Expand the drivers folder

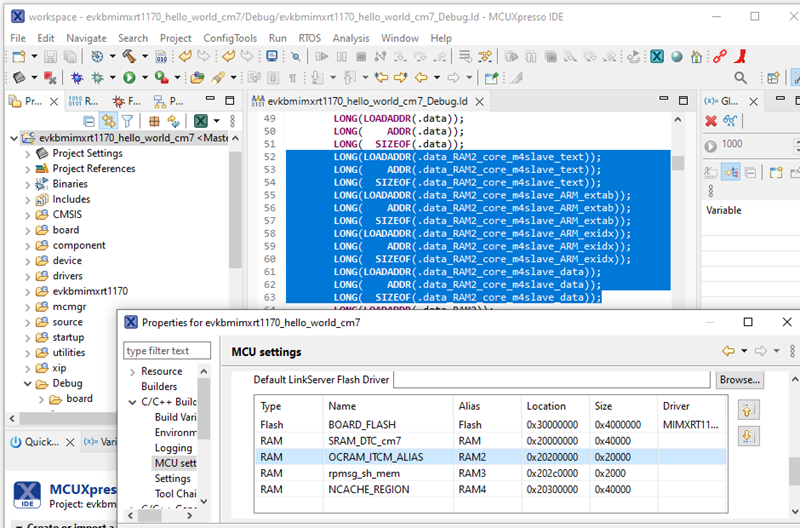(x=28, y=276)
